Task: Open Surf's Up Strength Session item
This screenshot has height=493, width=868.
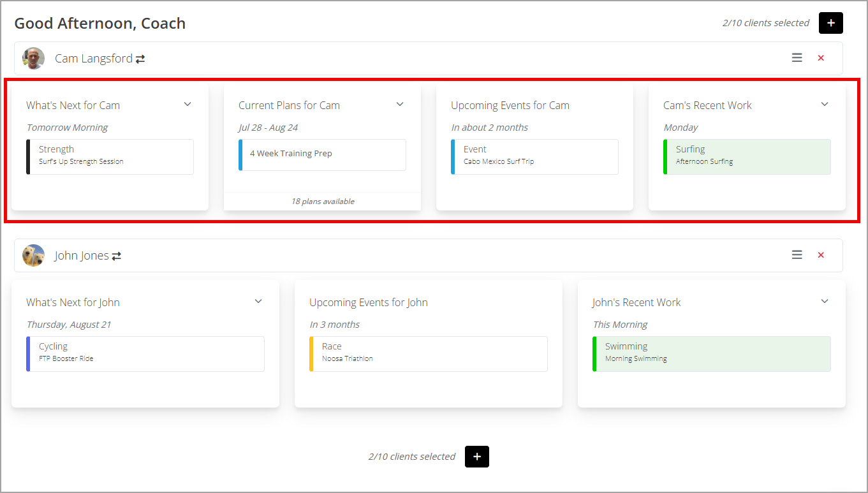Action: [110, 157]
